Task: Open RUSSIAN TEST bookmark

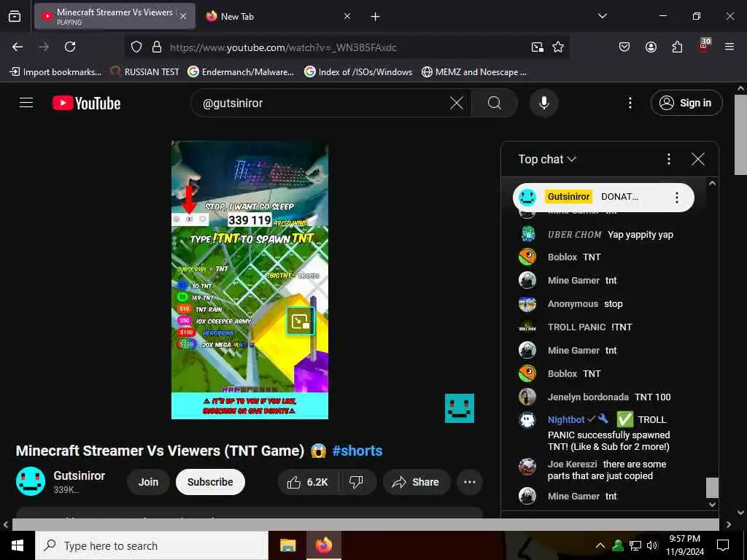Action: coord(144,72)
